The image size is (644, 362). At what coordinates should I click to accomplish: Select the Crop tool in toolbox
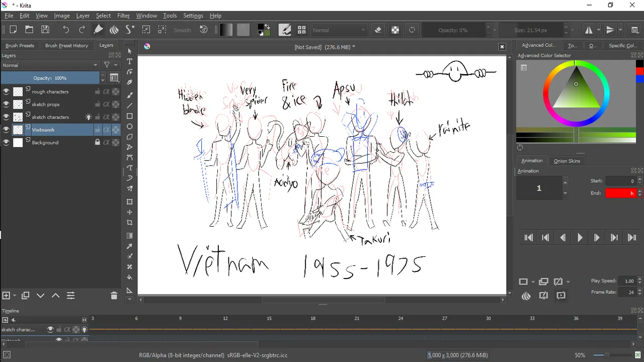129,223
